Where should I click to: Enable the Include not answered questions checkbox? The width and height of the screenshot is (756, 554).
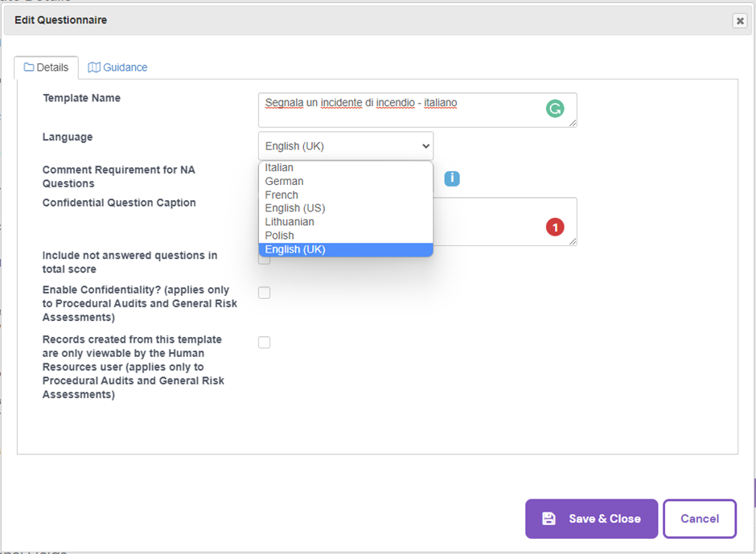[x=264, y=260]
